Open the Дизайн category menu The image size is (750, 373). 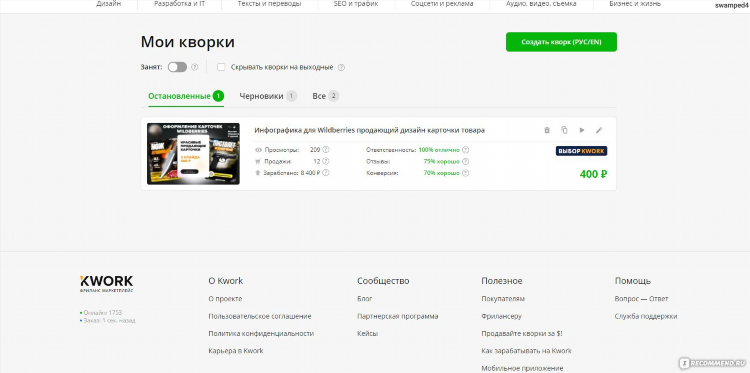(109, 4)
